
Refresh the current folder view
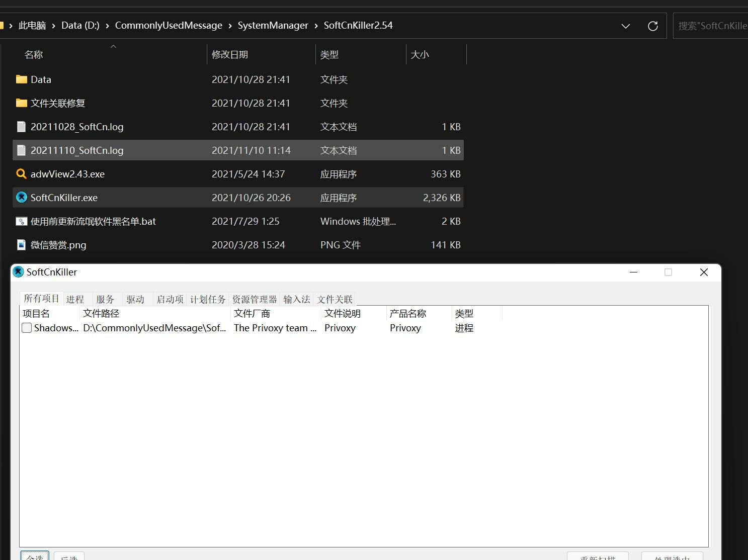[652, 26]
